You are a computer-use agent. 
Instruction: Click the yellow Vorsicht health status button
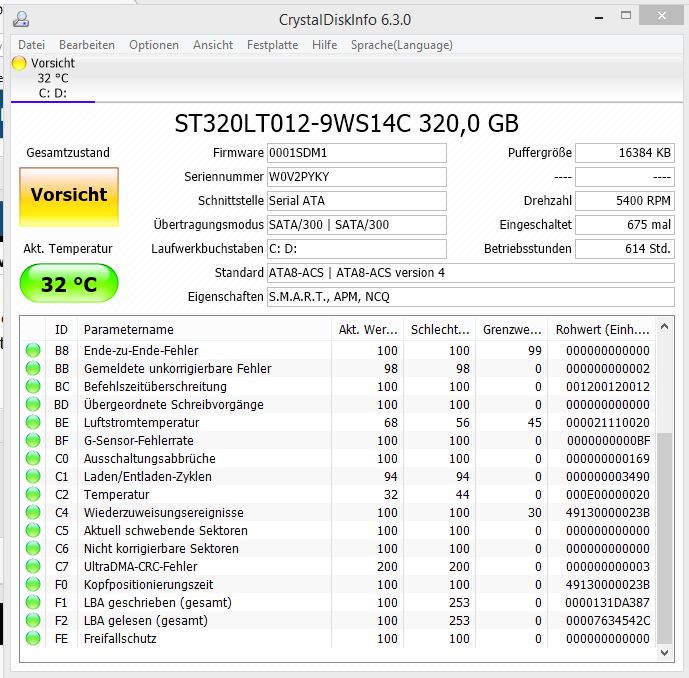[x=69, y=197]
